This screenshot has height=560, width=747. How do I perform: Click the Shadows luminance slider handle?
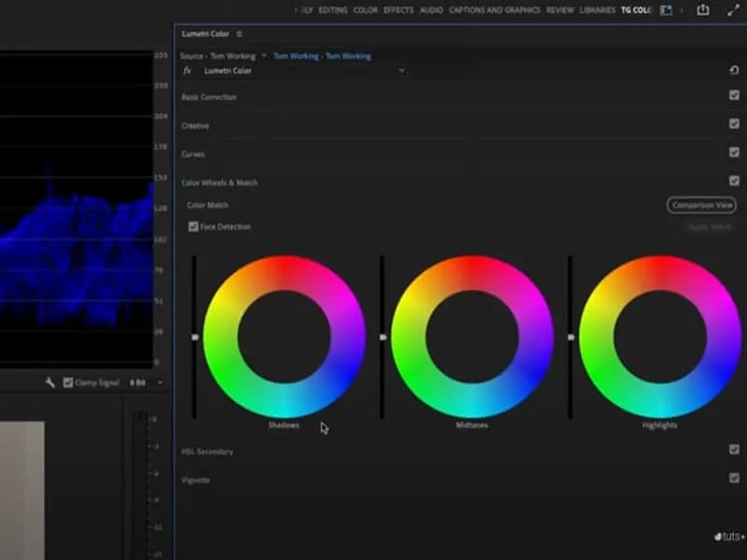click(194, 337)
